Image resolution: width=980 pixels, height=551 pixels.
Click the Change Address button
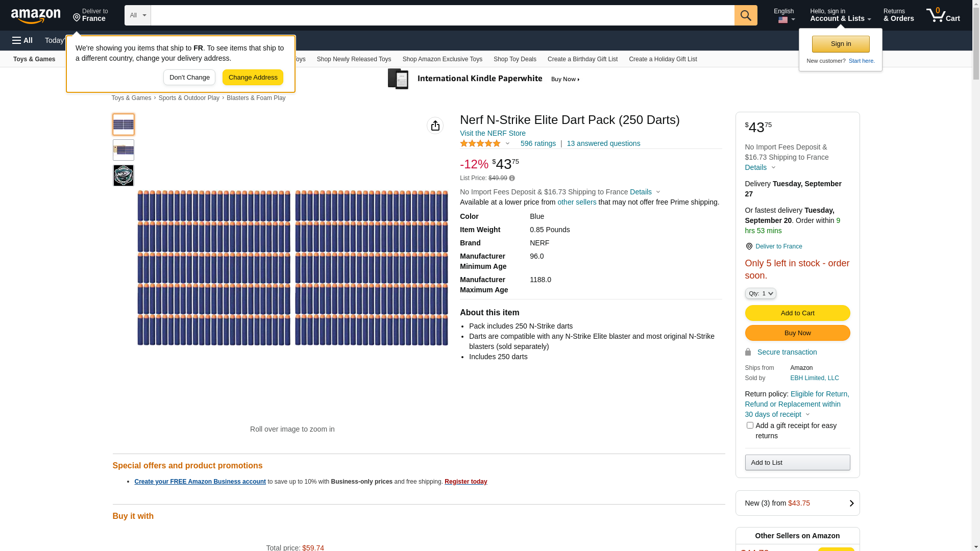pyautogui.click(x=253, y=78)
